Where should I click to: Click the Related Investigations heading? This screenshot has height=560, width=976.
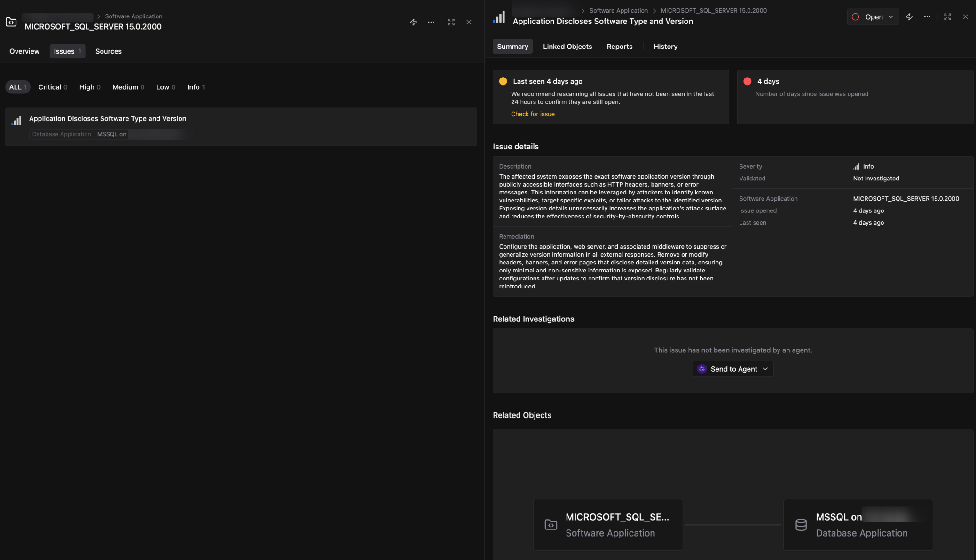533,319
